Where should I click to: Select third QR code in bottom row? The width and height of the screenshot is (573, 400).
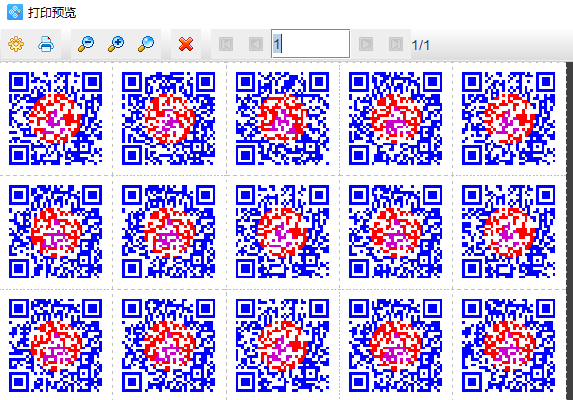[282, 346]
